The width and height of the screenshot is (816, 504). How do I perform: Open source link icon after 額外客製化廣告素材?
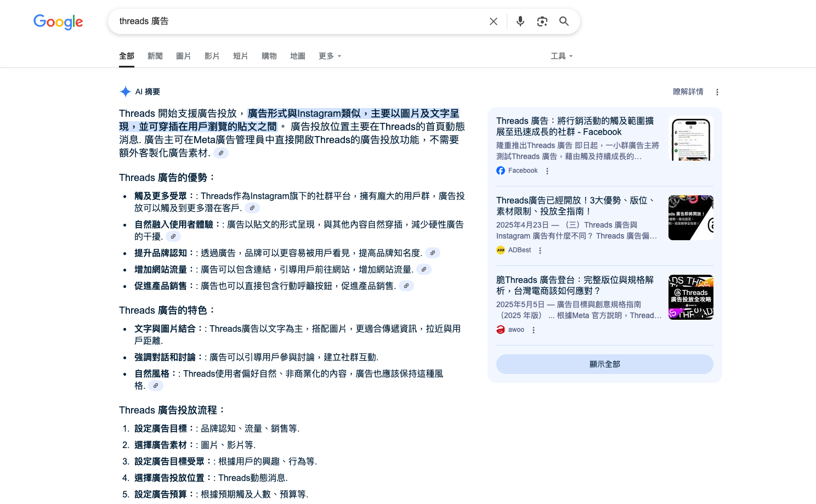click(221, 153)
